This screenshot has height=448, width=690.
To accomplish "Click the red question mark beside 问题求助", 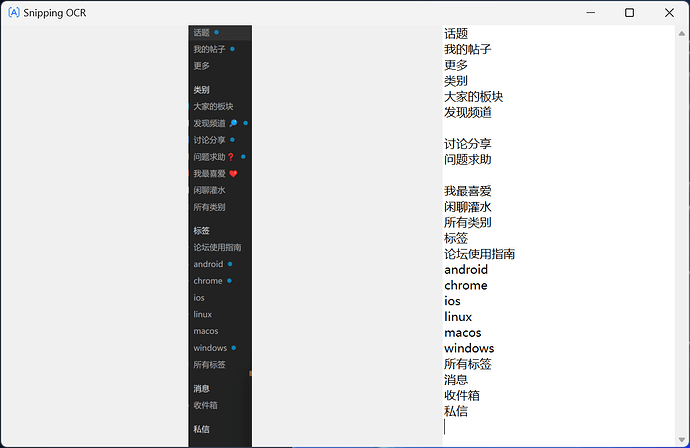I will point(231,157).
